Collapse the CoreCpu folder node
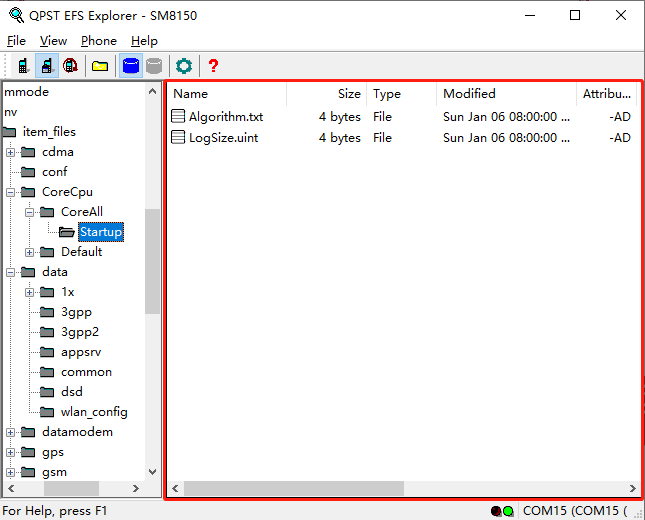This screenshot has height=520, width=645. [x=11, y=192]
